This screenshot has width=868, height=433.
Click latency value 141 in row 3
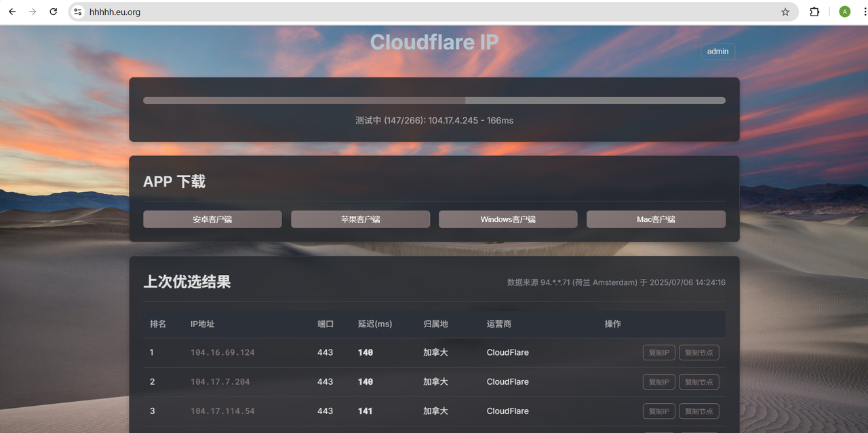366,411
